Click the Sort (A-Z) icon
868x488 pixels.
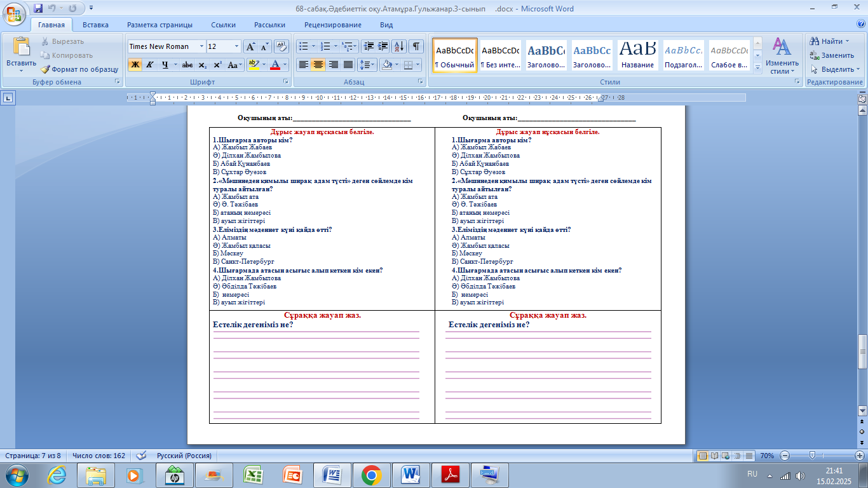[x=399, y=46]
